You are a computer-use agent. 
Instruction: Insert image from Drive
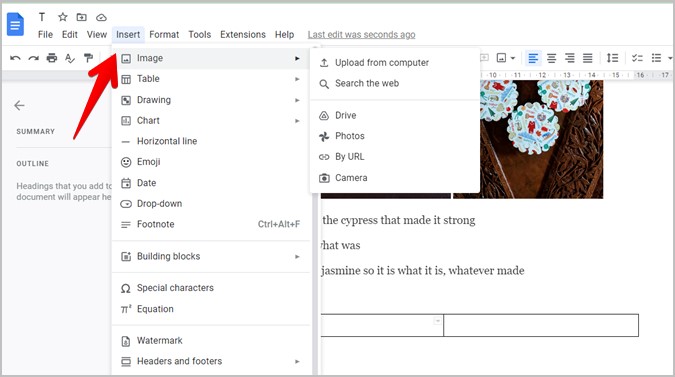pos(395,115)
